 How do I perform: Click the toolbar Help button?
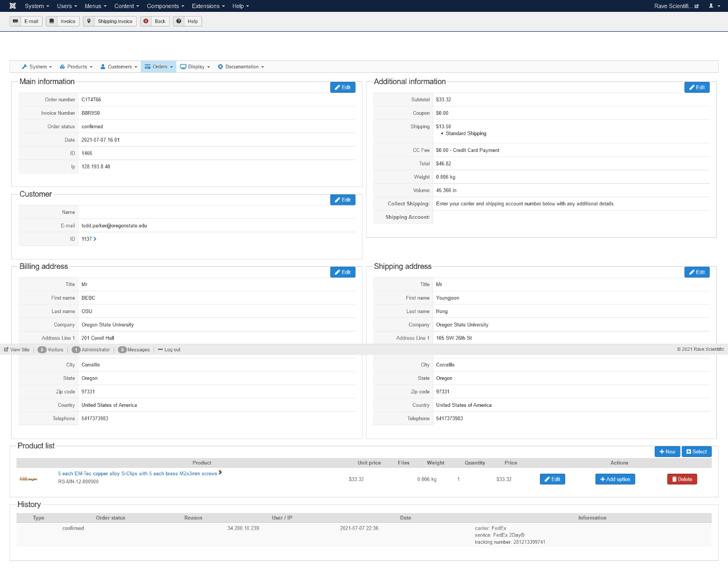pyautogui.click(x=188, y=22)
